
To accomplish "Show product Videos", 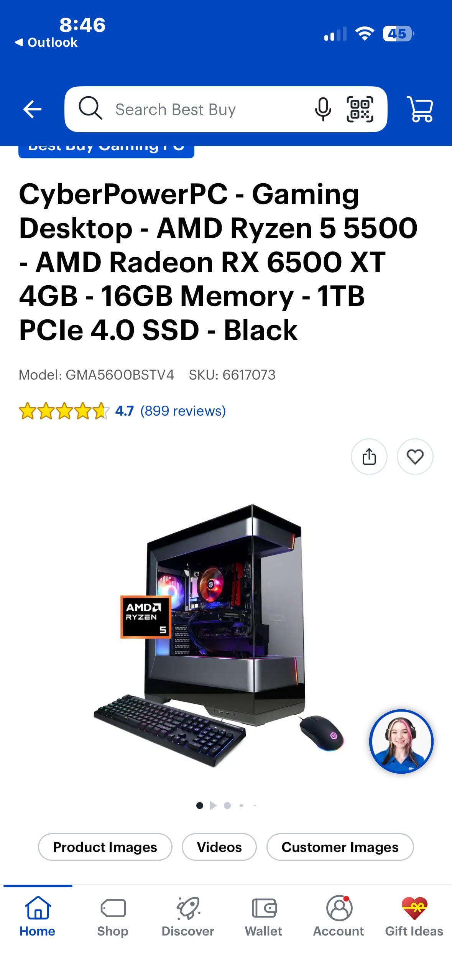I will 219,847.
